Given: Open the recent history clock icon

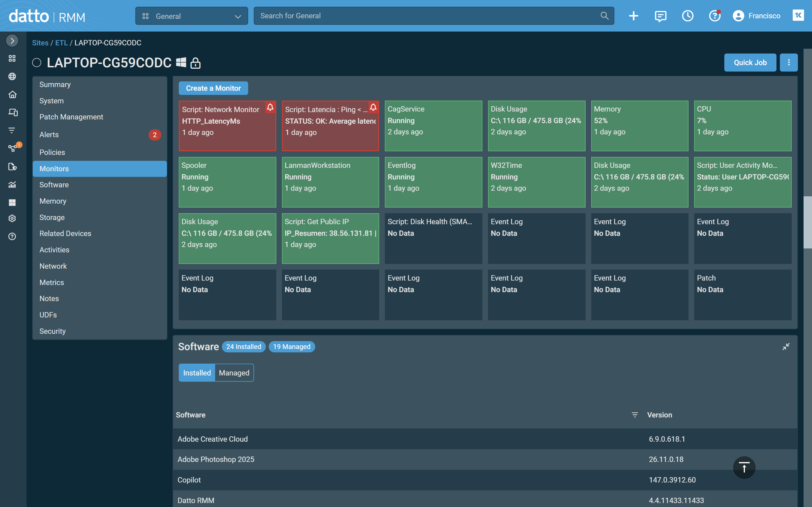Looking at the screenshot, I should click(687, 16).
